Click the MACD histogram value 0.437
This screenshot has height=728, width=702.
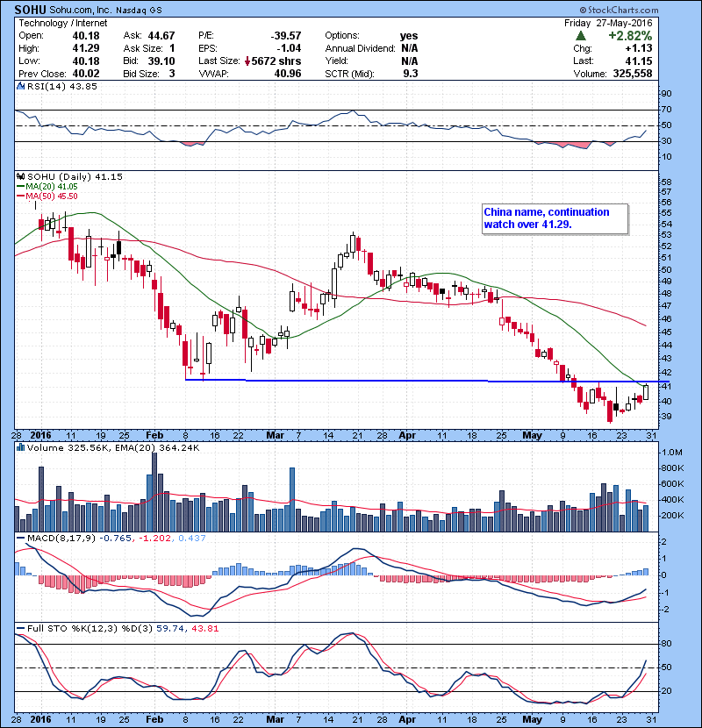tap(192, 538)
